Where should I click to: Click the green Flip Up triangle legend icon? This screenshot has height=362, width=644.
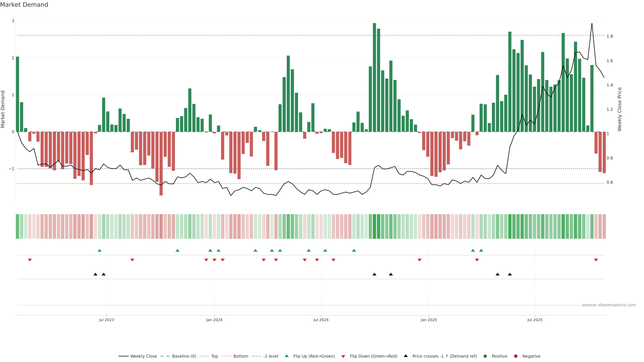287,356
